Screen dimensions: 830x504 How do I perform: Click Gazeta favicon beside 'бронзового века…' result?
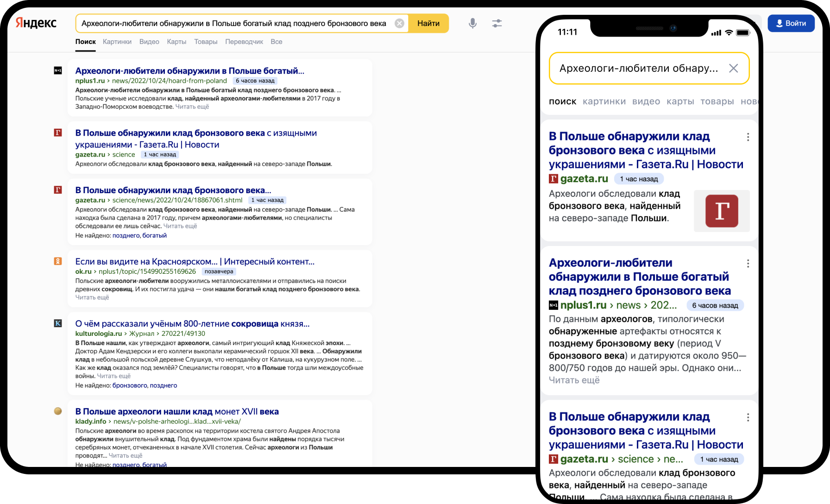[58, 189]
